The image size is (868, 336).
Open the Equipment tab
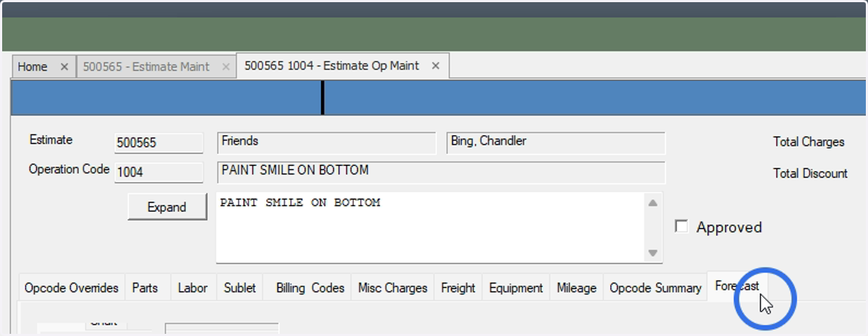516,288
